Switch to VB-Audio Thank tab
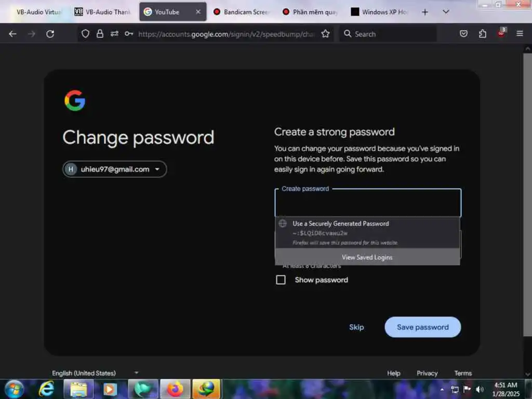Viewport: 532px width, 399px height. coord(102,12)
